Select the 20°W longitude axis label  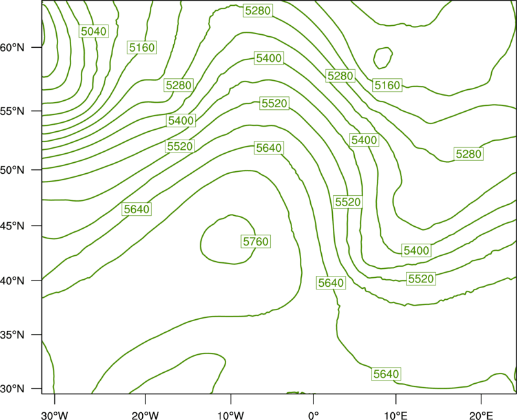pos(145,415)
